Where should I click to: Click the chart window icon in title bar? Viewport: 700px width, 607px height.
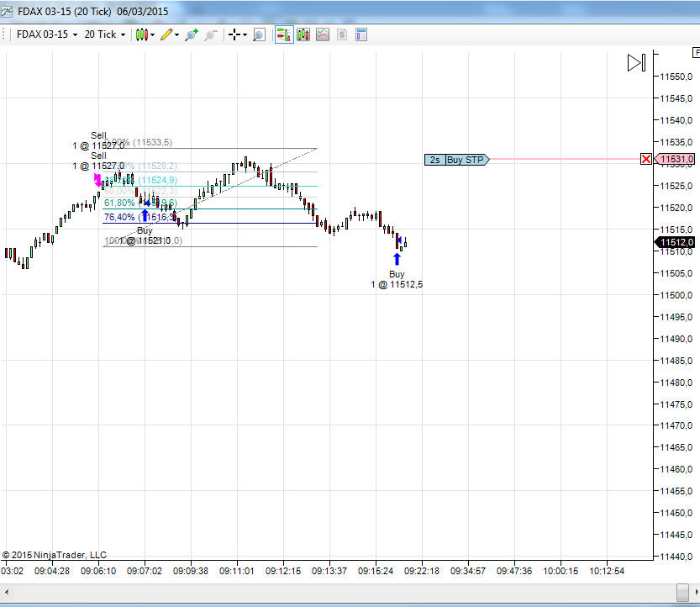(x=7, y=12)
